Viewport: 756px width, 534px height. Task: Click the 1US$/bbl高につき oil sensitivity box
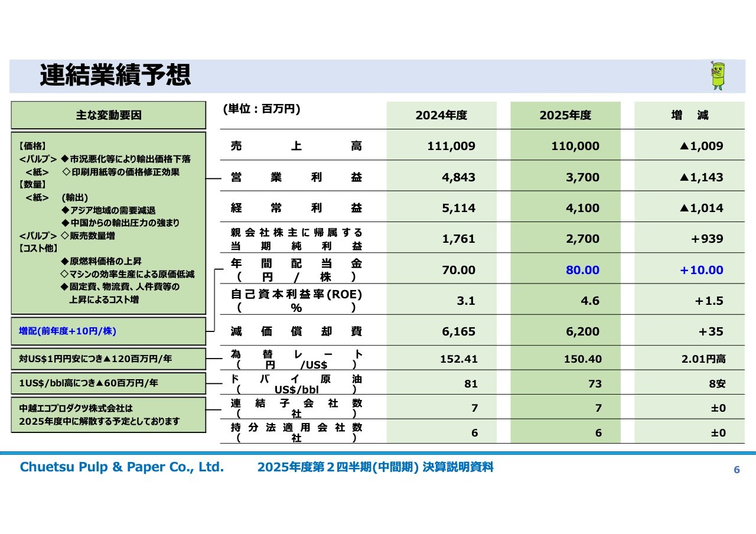(108, 383)
